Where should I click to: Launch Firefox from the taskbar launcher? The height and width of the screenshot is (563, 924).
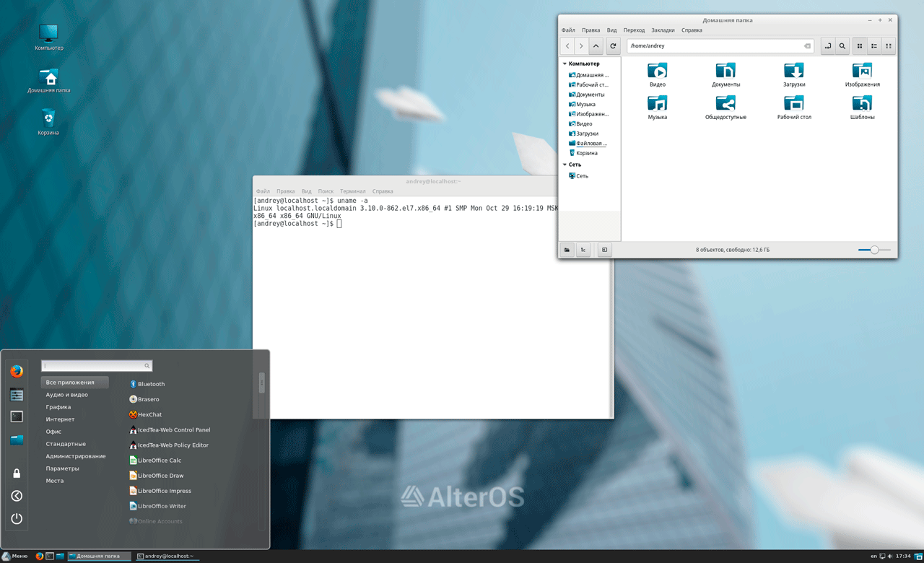click(x=40, y=557)
